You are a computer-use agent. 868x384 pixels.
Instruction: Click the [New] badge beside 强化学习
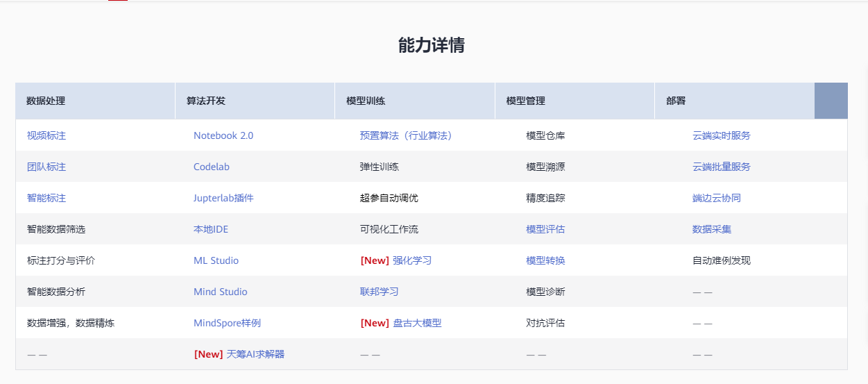click(x=375, y=260)
